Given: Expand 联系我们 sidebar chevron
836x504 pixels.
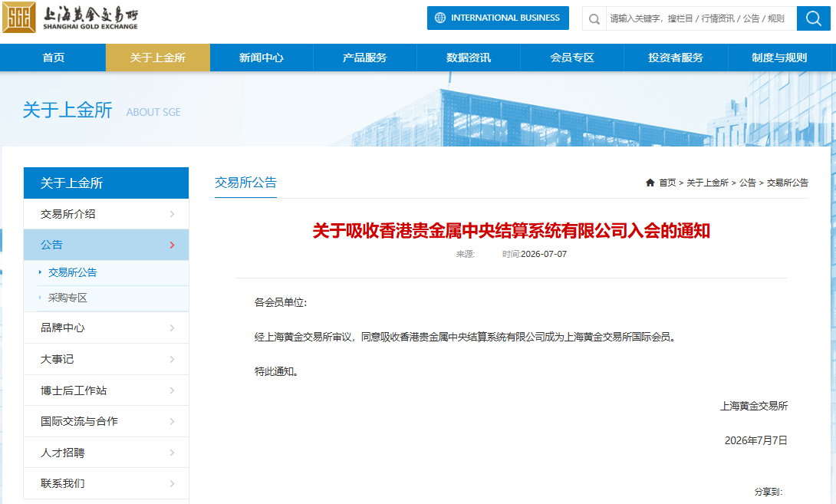Looking at the screenshot, I should (172, 483).
